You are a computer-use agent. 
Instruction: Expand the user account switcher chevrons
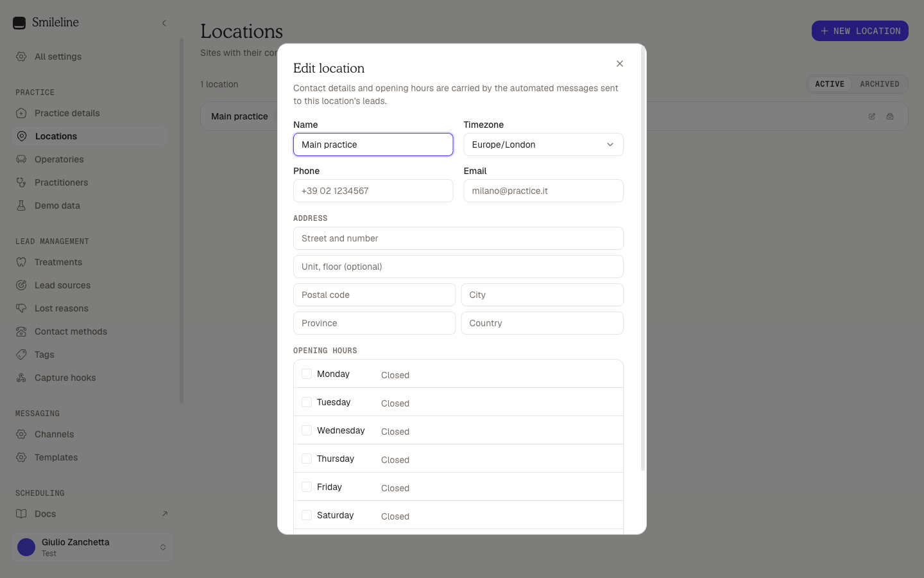(163, 547)
